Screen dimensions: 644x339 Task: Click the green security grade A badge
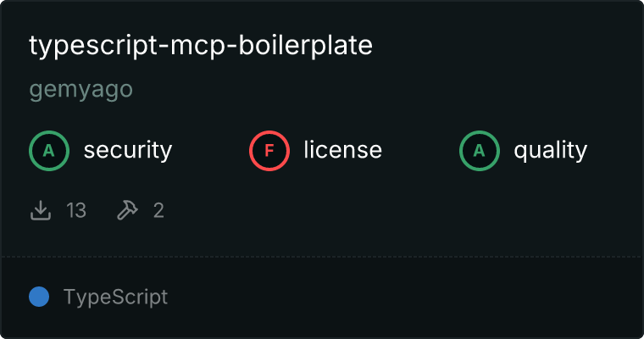[49, 151]
